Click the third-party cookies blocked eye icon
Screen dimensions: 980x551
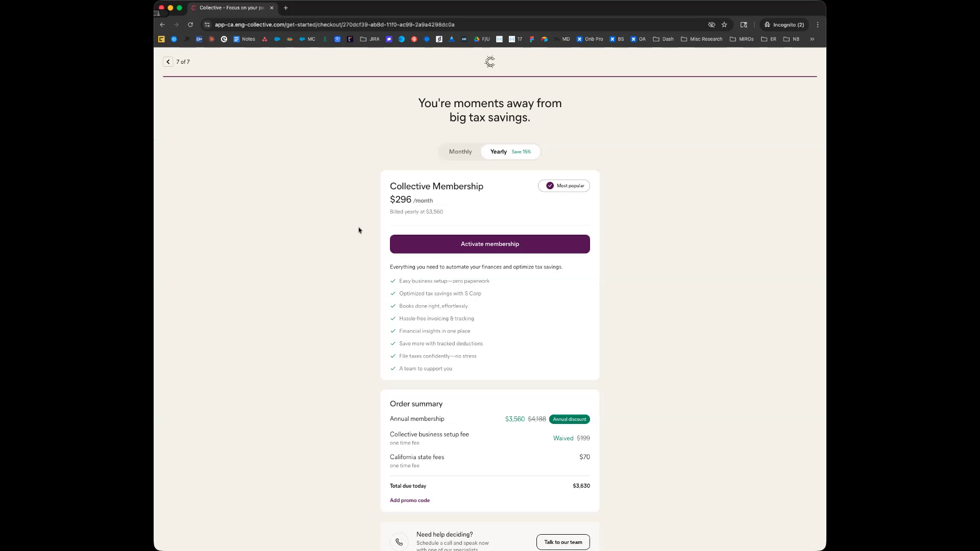point(711,24)
